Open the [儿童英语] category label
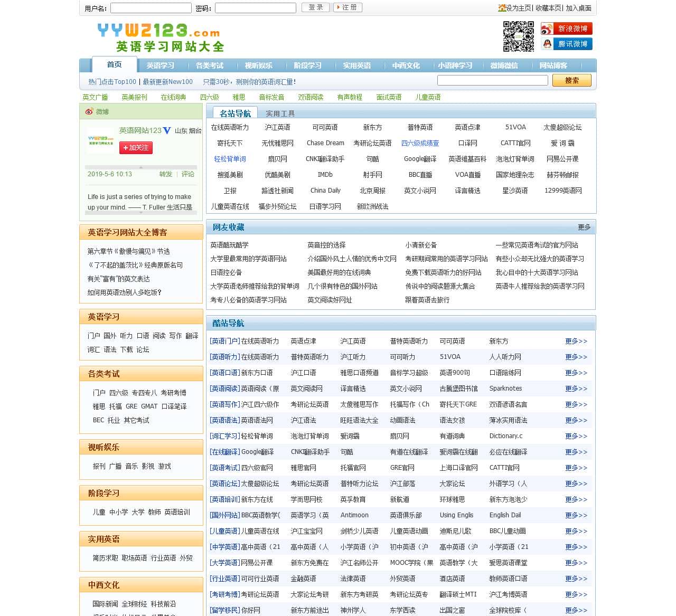The image size is (676, 616). tap(225, 532)
